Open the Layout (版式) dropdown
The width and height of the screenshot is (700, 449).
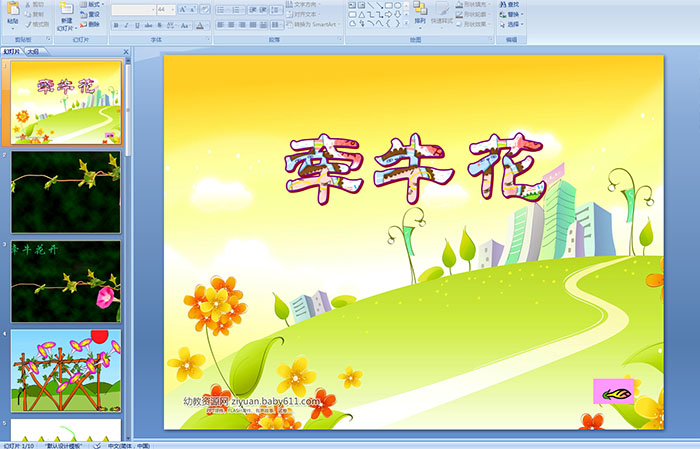92,4
